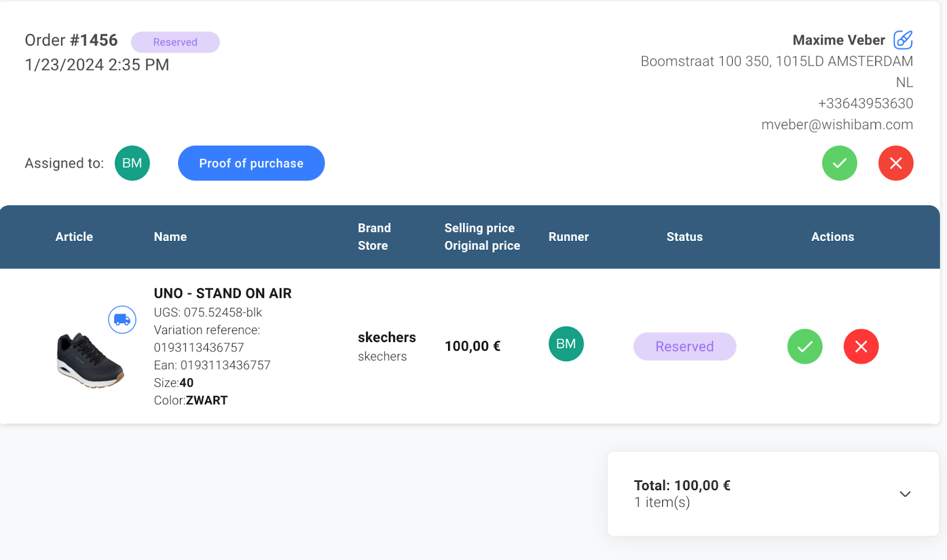The height and width of the screenshot is (560, 947).
Task: Click the Boomstraat 100 350 address line
Action: pos(777,61)
